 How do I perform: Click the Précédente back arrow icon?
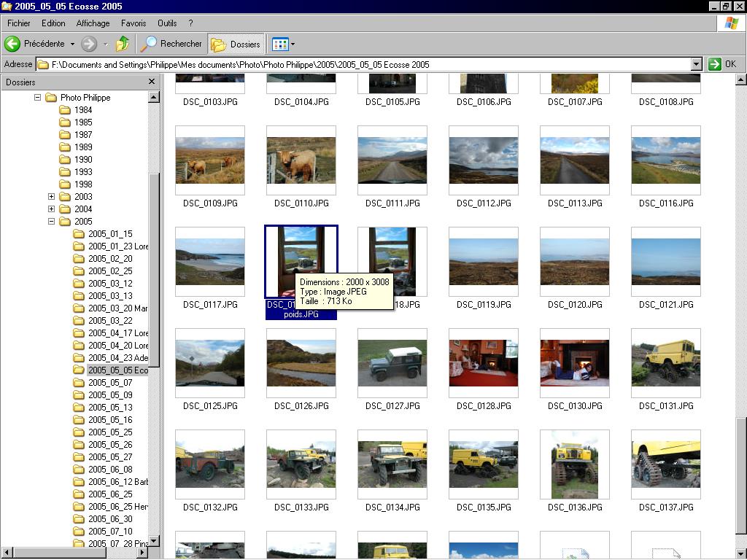pyautogui.click(x=12, y=44)
